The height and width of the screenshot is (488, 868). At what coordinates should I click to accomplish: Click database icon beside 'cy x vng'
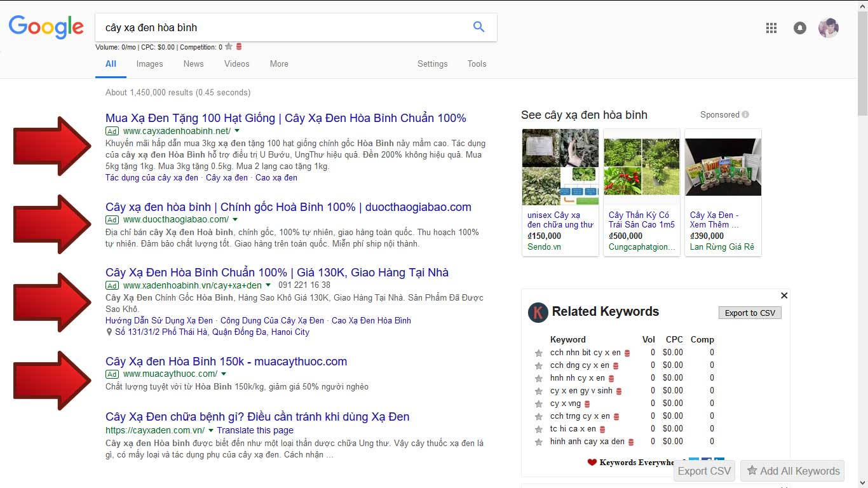click(587, 403)
